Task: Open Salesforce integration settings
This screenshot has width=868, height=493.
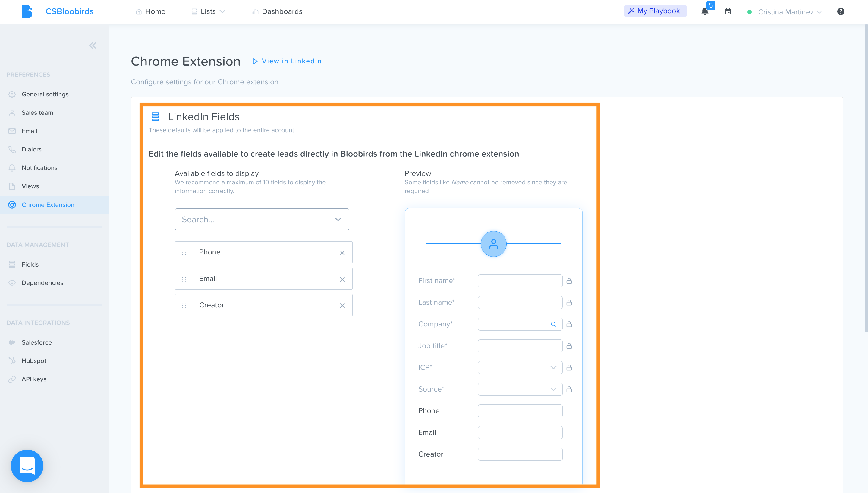Action: click(36, 342)
